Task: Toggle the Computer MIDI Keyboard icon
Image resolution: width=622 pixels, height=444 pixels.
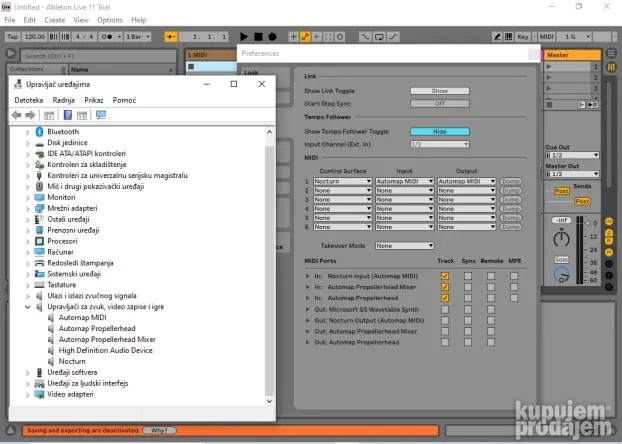Action: [509, 37]
